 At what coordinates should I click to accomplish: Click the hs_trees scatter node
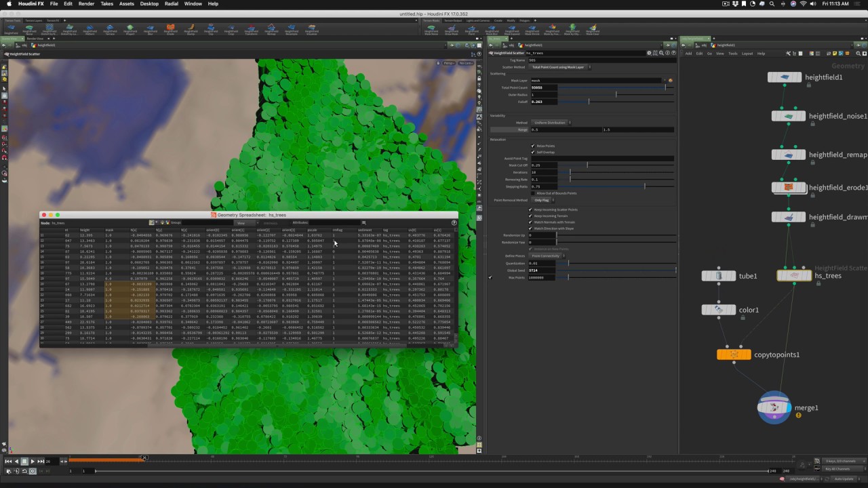794,276
